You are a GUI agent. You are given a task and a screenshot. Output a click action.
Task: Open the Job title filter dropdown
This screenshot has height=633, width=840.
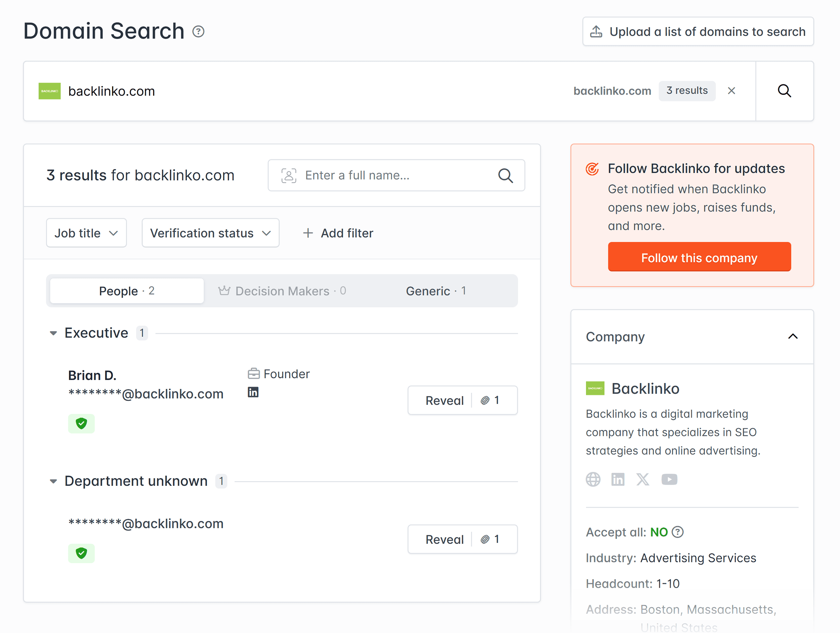(x=87, y=233)
